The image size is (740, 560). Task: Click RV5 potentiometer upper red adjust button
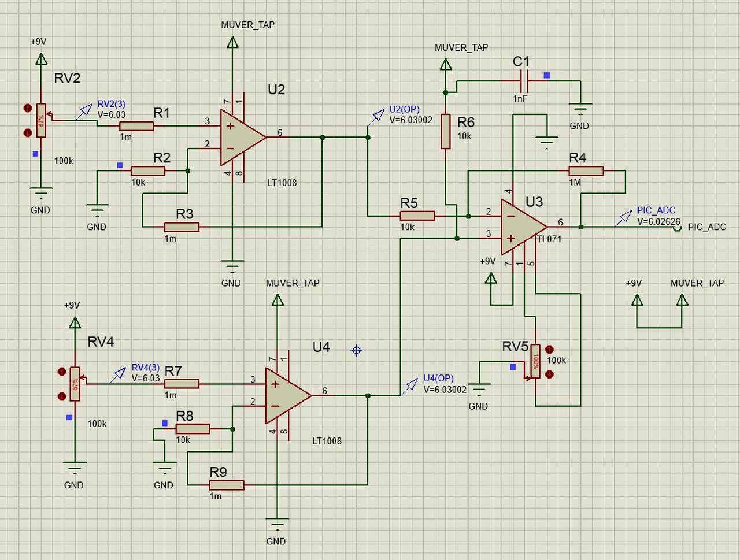coord(549,350)
